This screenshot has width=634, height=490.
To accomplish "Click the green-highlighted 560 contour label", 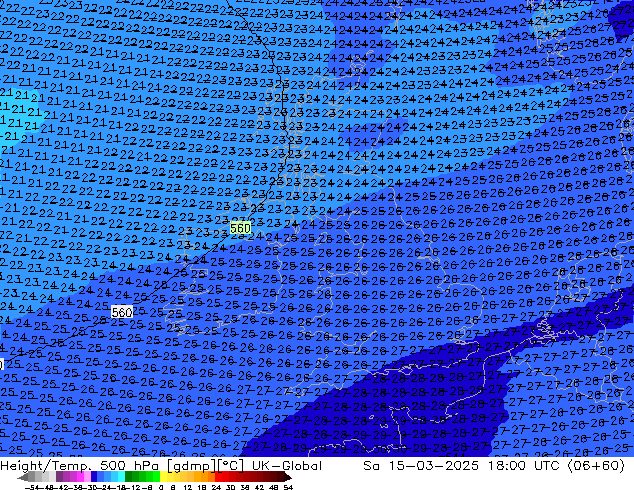I will pyautogui.click(x=240, y=228).
